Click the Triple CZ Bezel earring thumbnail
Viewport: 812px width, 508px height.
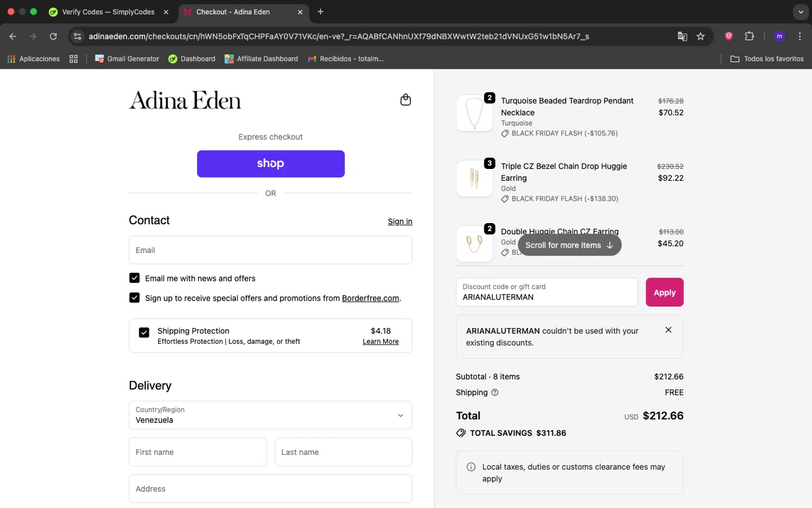click(x=474, y=179)
